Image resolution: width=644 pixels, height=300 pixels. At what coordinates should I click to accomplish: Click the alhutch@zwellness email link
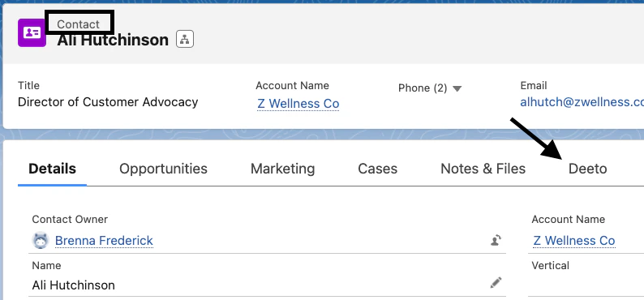point(582,102)
